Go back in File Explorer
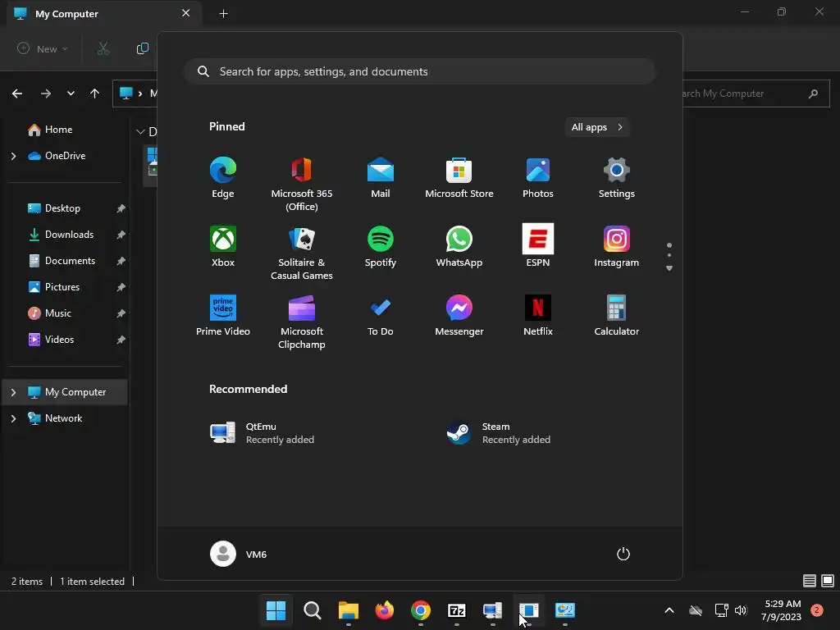Viewport: 840px width, 630px height. click(17, 94)
